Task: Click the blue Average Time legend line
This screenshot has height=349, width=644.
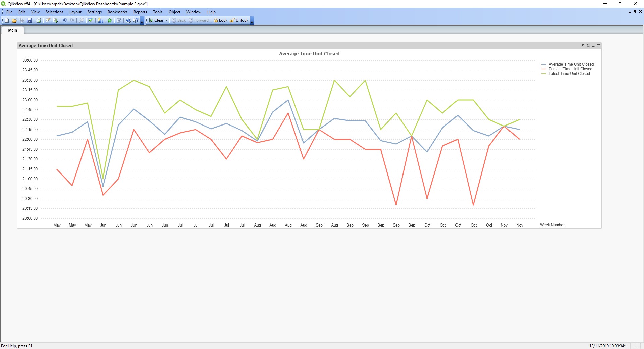Action: [x=544, y=64]
